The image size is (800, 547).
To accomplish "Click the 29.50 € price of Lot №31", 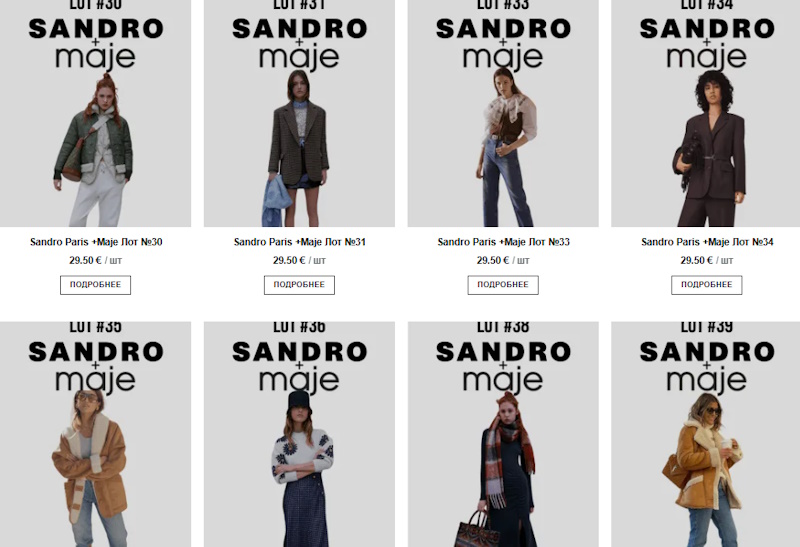I will point(289,260).
